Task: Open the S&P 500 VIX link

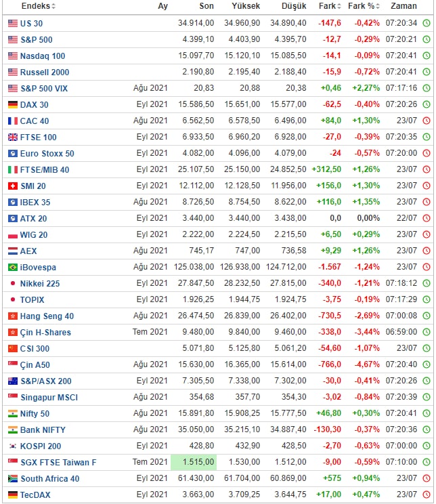Action: (x=44, y=88)
